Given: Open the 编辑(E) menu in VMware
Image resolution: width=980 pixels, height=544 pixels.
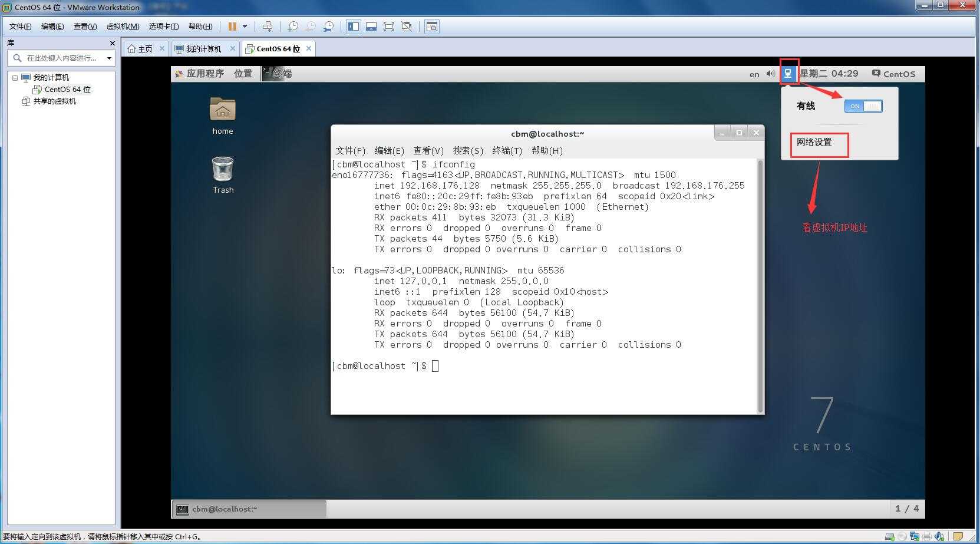Looking at the screenshot, I should [52, 27].
